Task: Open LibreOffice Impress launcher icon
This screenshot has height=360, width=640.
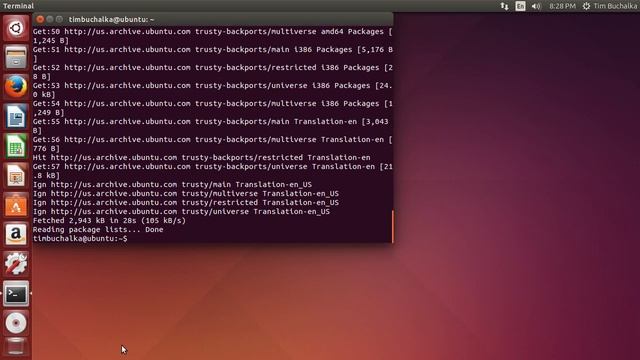Action: pyautogui.click(x=16, y=176)
